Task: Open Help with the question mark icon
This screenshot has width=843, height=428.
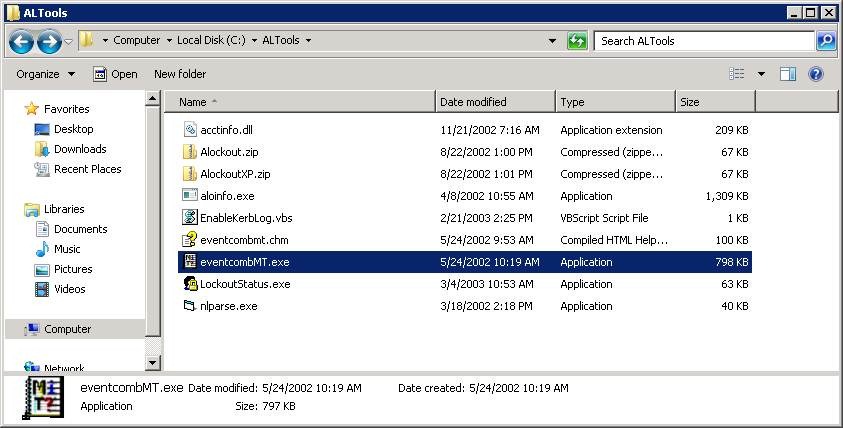Action: click(x=816, y=74)
